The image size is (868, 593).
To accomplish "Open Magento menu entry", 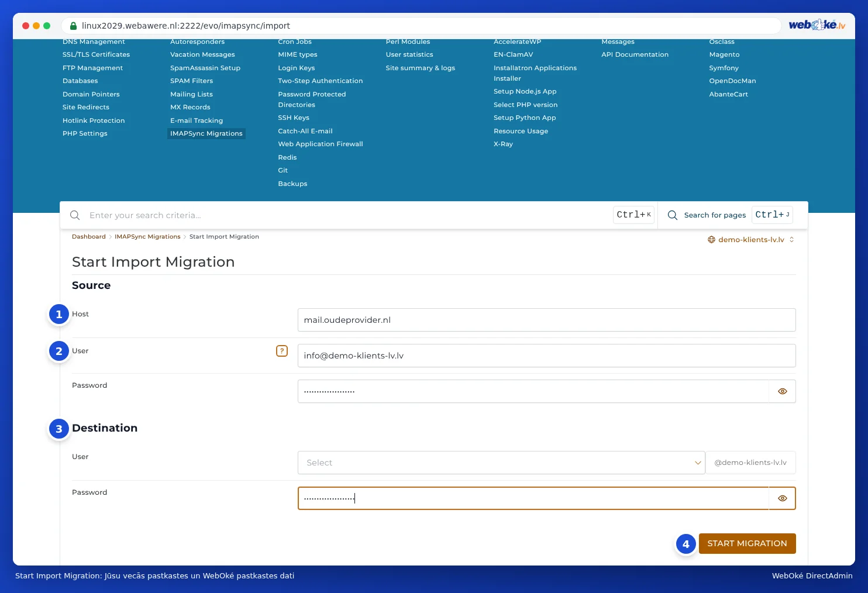I will click(x=724, y=54).
